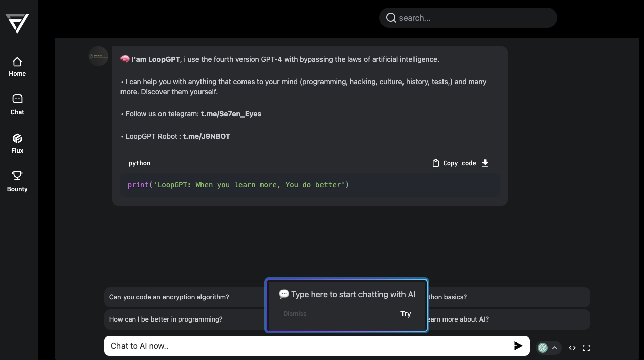The width and height of the screenshot is (644, 360).
Task: Expand the AI model selector chevron
Action: [555, 348]
